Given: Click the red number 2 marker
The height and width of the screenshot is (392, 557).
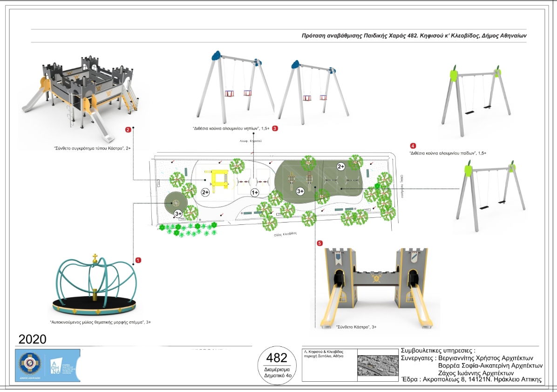Looking at the screenshot, I should click(128, 130).
